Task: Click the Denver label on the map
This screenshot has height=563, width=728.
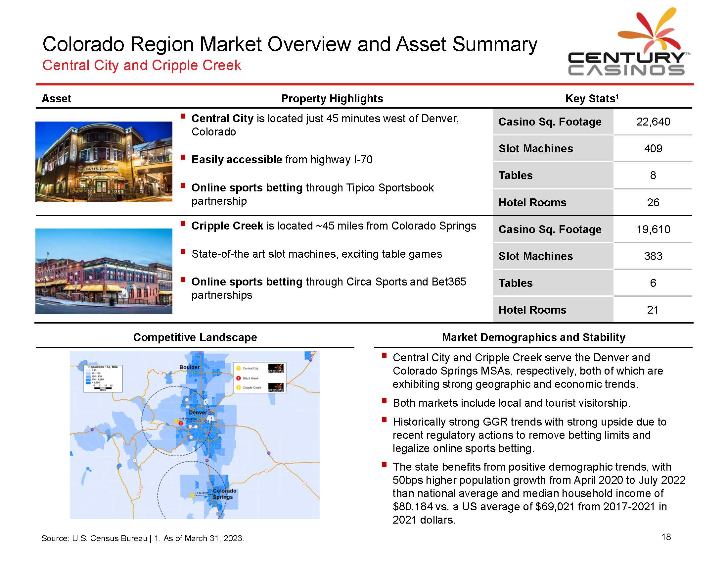Action: (x=197, y=413)
